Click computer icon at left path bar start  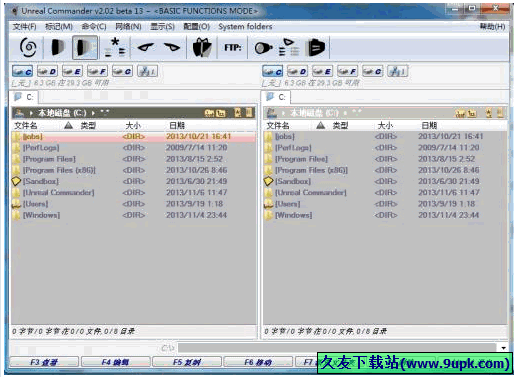click(19, 113)
